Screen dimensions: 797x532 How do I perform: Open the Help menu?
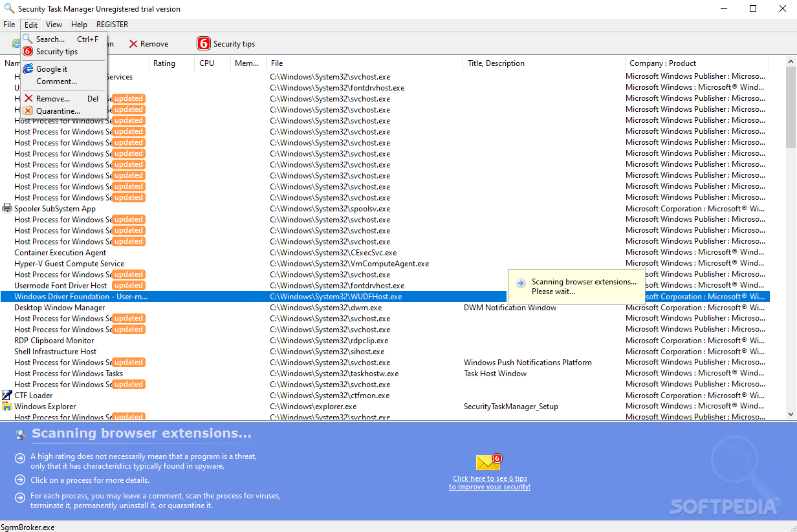80,25
